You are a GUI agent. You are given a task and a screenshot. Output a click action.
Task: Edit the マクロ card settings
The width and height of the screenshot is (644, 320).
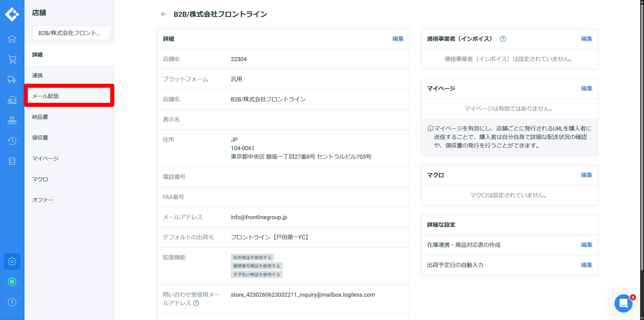click(586, 175)
